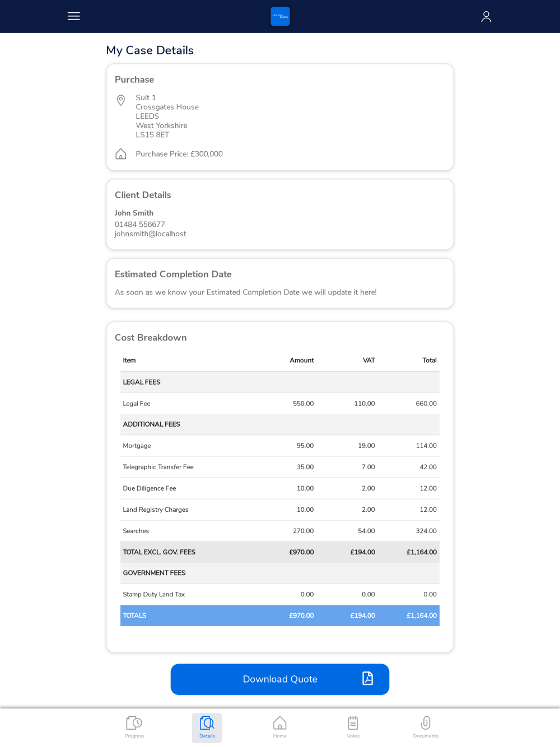
Task: Select the Details tab
Action: point(207,727)
